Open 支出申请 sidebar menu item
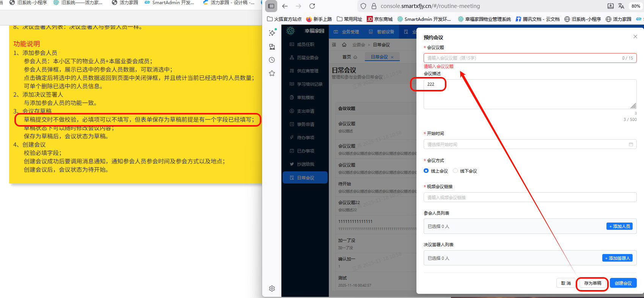 [x=305, y=111]
